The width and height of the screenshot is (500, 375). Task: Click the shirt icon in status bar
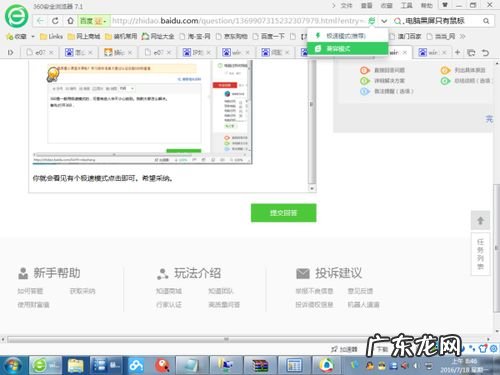coord(483,349)
